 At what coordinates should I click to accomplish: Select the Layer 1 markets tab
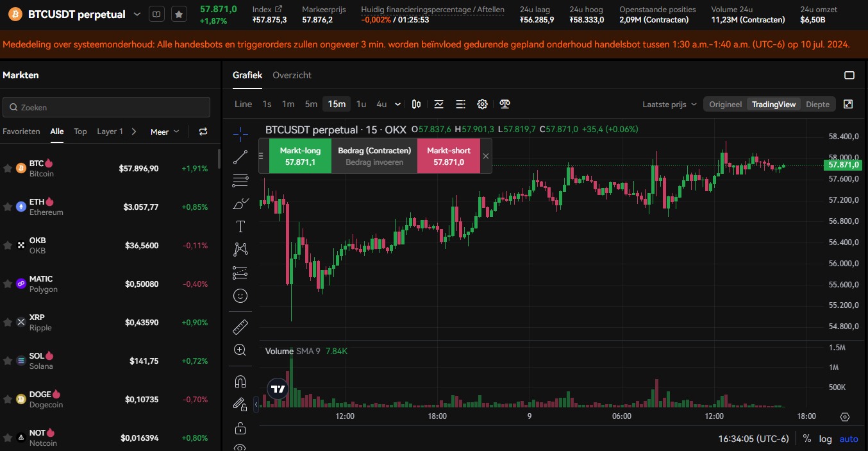(110, 132)
